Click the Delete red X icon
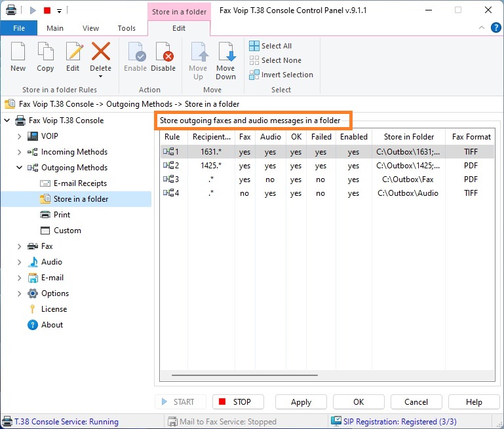This screenshot has height=429, width=504. coord(101,51)
